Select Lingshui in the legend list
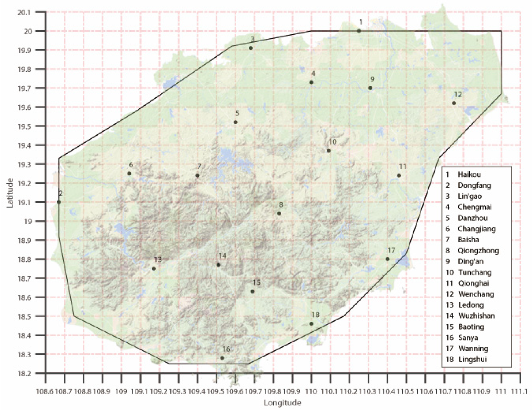Viewport: 532px width, 410px height. 472,359
